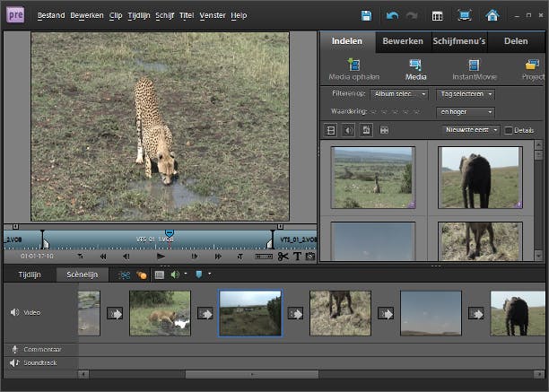This screenshot has height=392, width=549.
Task: Open the home screen icon
Action: 492,16
